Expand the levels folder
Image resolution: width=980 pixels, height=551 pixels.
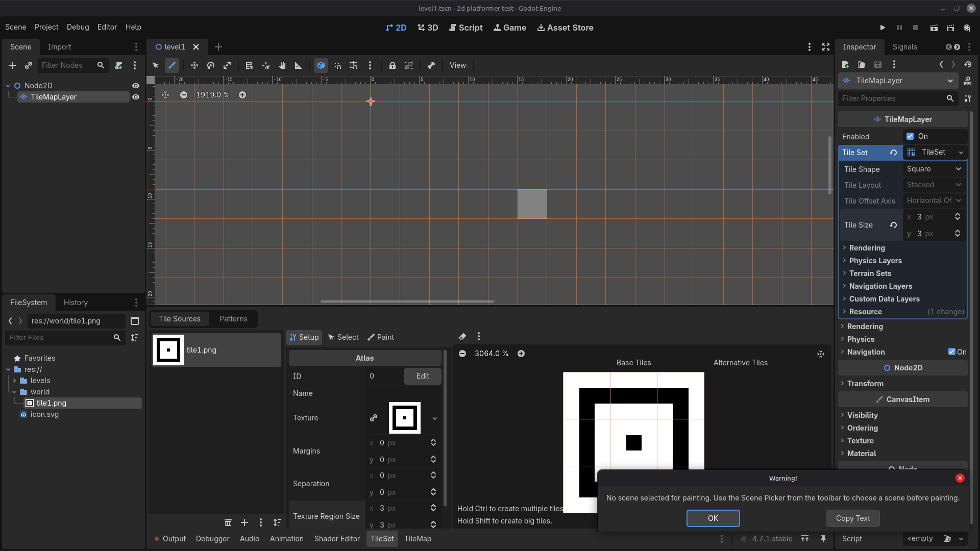[x=15, y=381]
